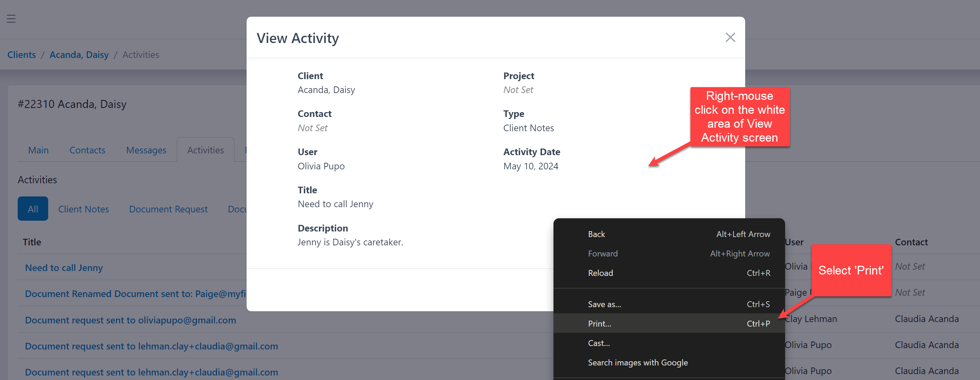Choose 'Save as...' in the context menu

pos(604,304)
